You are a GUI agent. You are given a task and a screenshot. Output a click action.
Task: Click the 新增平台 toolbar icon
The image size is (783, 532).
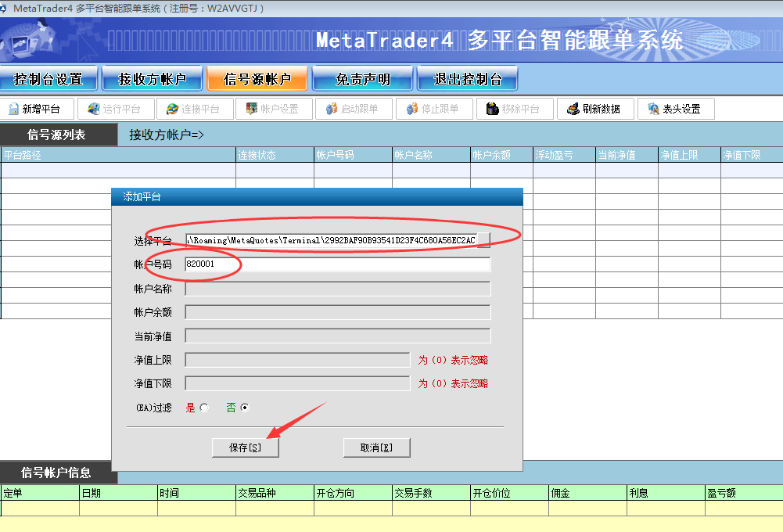click(x=13, y=109)
